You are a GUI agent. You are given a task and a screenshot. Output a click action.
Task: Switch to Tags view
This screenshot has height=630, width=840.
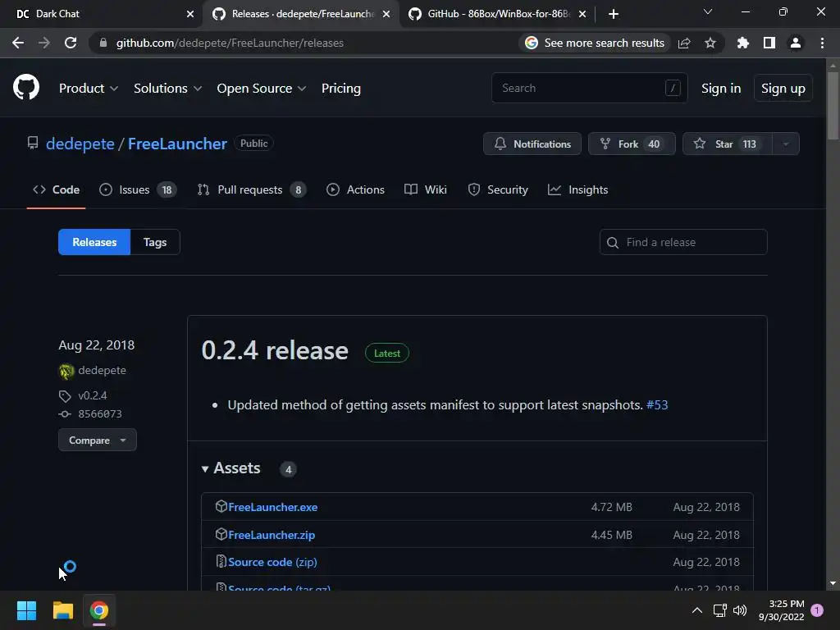155,242
